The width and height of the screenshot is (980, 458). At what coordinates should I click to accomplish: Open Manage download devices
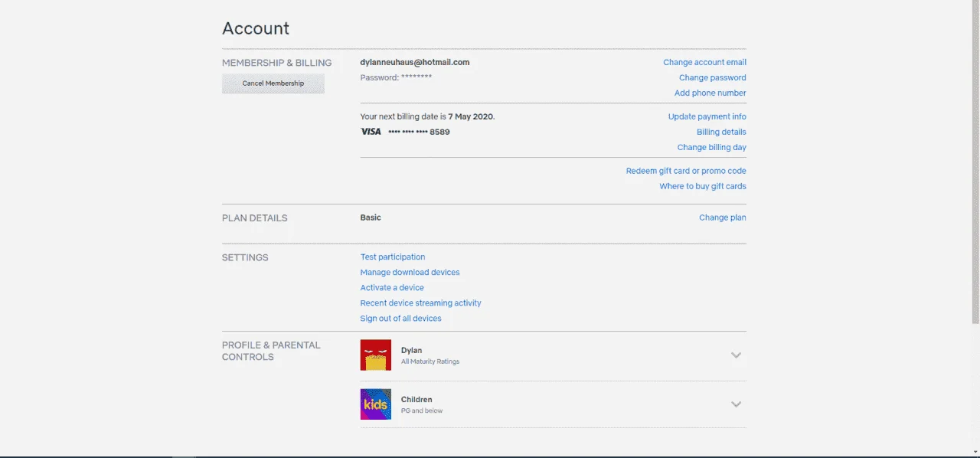410,273
